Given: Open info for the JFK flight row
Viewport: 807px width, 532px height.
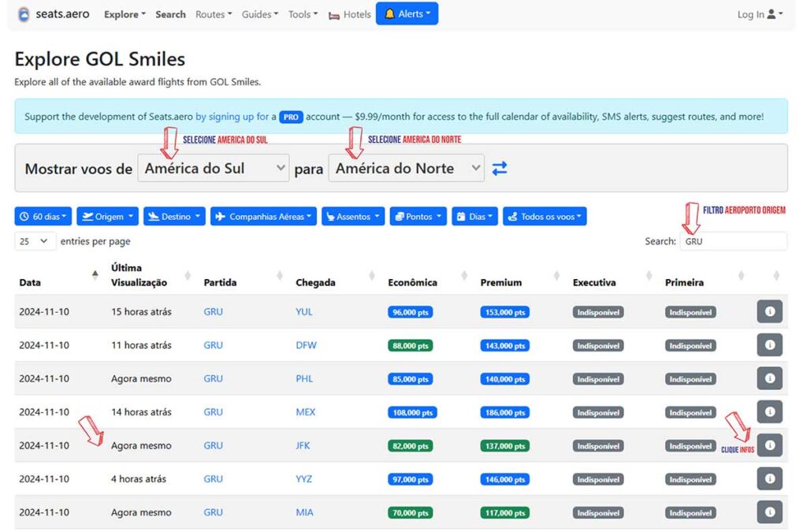Looking at the screenshot, I should pos(769,445).
